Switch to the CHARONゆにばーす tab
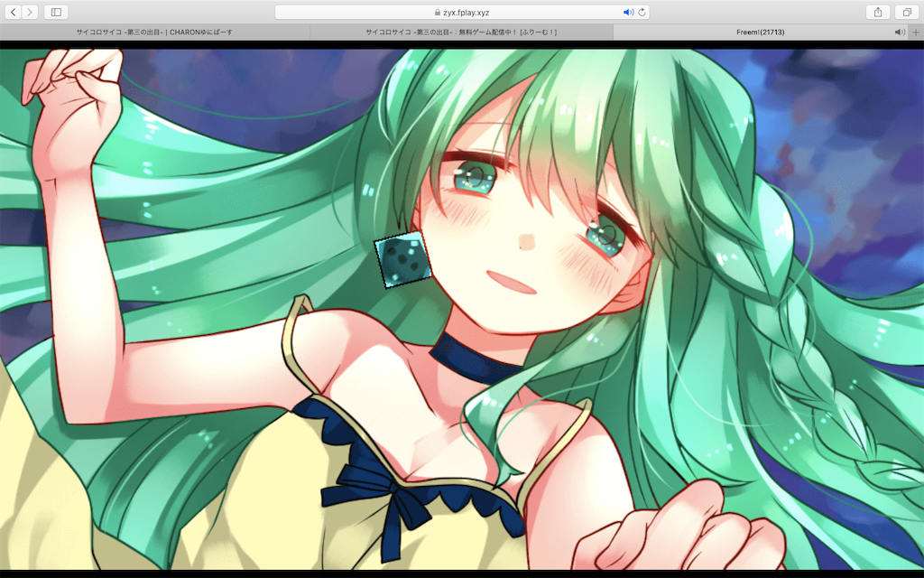The width and height of the screenshot is (924, 578). (154, 32)
